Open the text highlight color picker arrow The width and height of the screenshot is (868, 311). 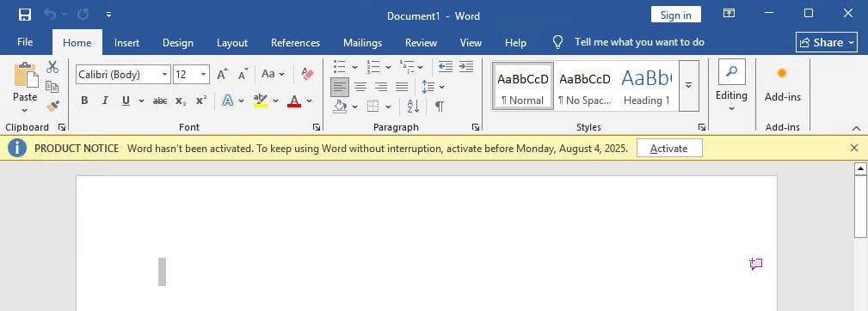(x=275, y=101)
